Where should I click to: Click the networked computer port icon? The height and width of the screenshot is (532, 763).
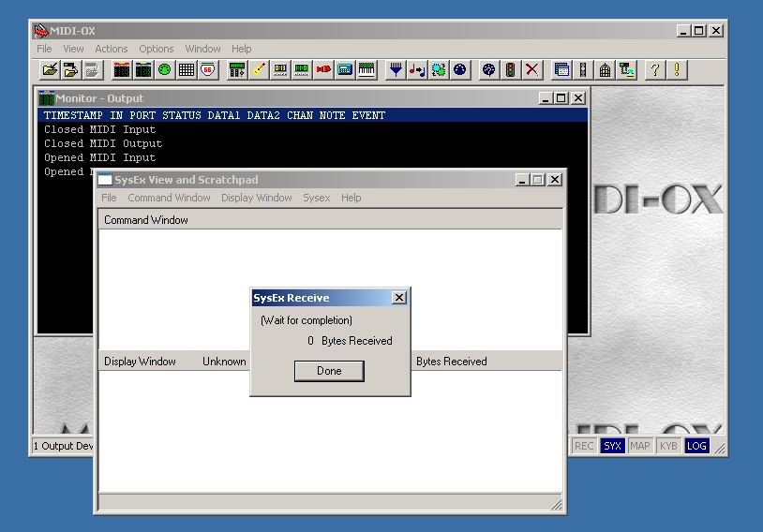(x=626, y=70)
